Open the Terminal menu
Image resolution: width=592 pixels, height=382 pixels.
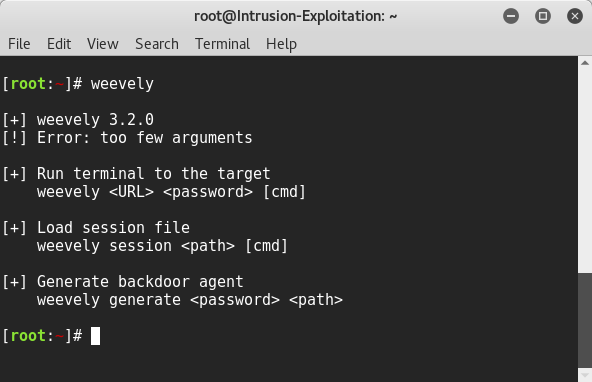[222, 44]
